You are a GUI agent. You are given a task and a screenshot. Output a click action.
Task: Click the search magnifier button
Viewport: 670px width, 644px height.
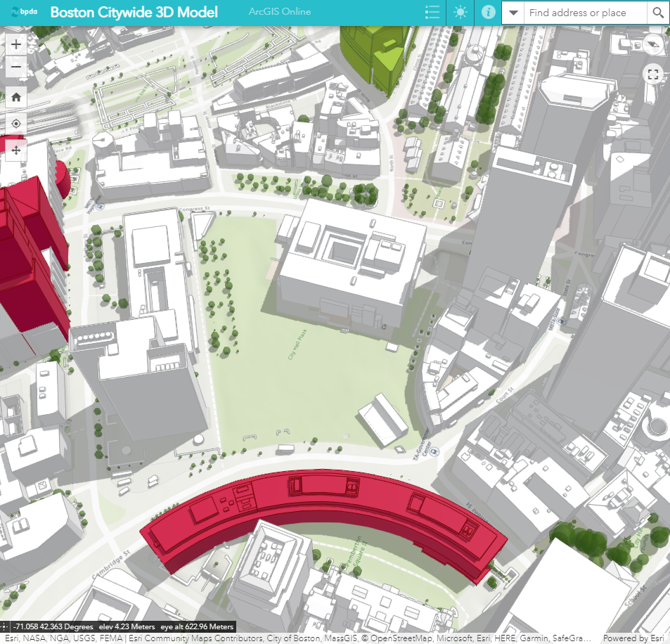click(657, 13)
